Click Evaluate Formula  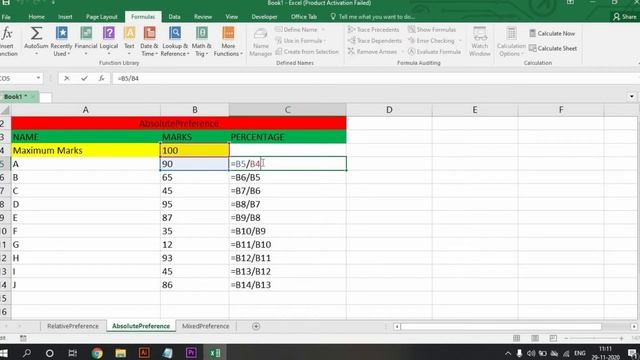click(x=434, y=52)
